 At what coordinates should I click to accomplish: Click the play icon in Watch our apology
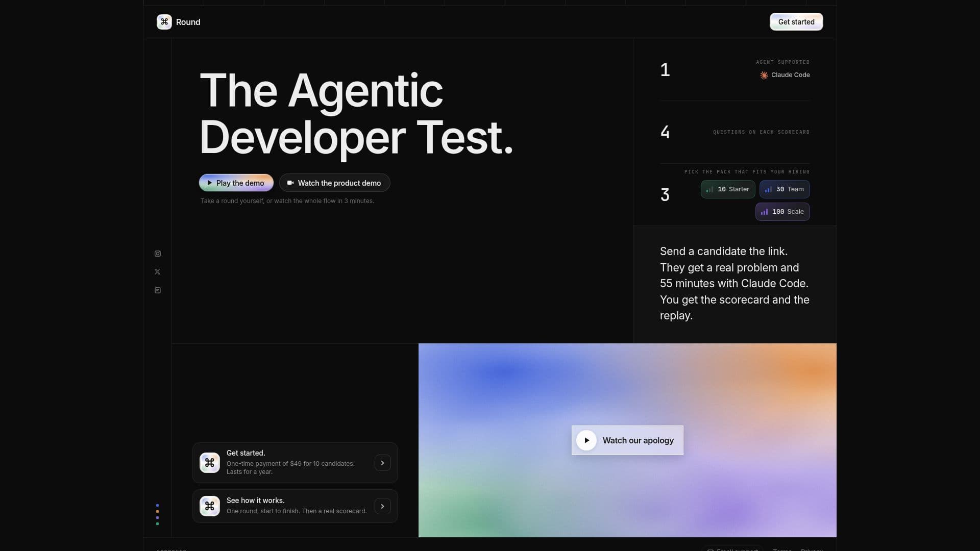pos(586,440)
